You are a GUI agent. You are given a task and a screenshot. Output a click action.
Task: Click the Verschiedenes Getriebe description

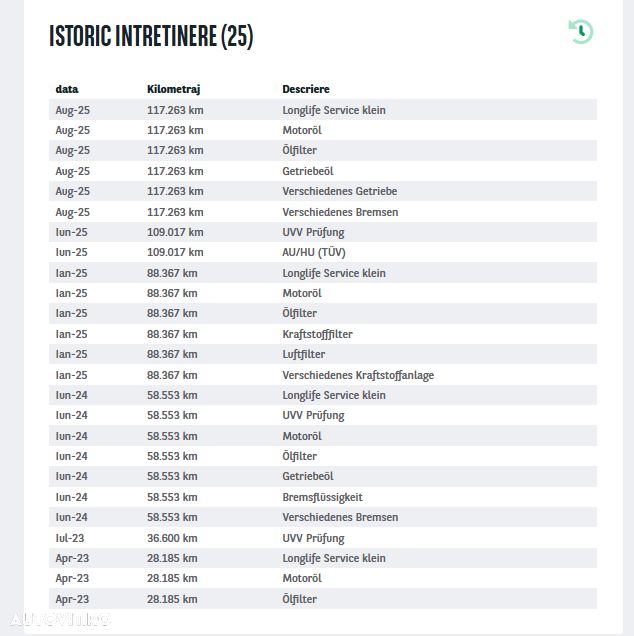click(x=340, y=191)
